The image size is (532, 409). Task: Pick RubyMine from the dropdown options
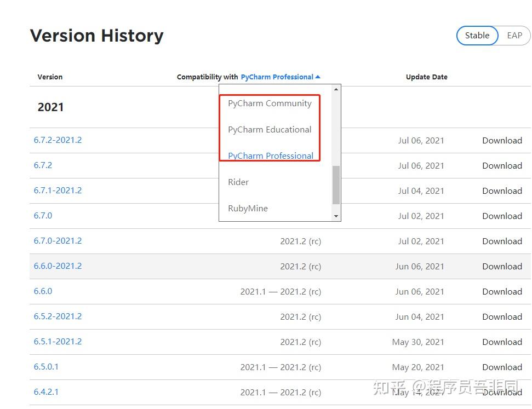click(248, 209)
